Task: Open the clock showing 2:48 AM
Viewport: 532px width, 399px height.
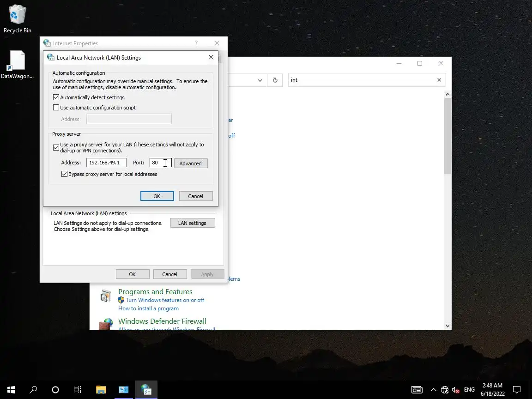Action: [492, 389]
